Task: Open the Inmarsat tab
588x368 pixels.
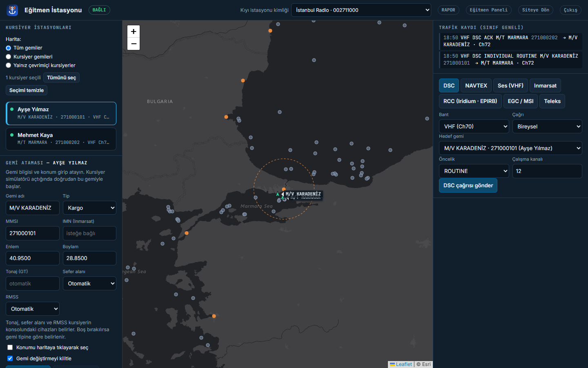Action: [x=545, y=85]
